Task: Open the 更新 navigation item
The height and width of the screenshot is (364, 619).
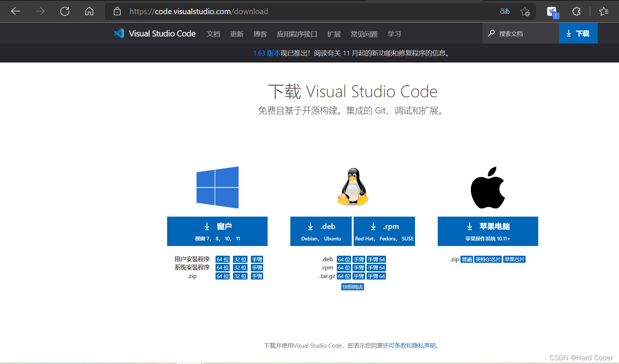Action: tap(237, 34)
